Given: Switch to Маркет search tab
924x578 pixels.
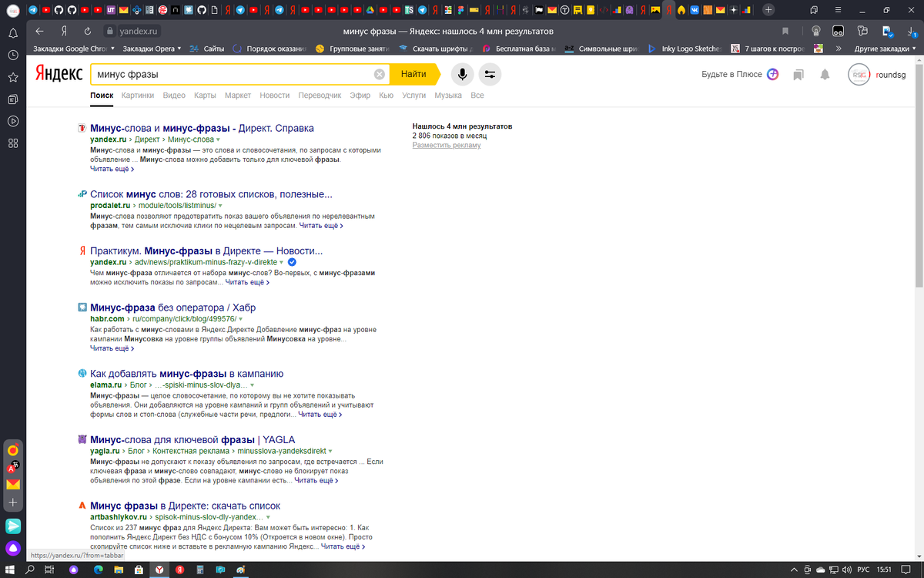Looking at the screenshot, I should (x=238, y=96).
